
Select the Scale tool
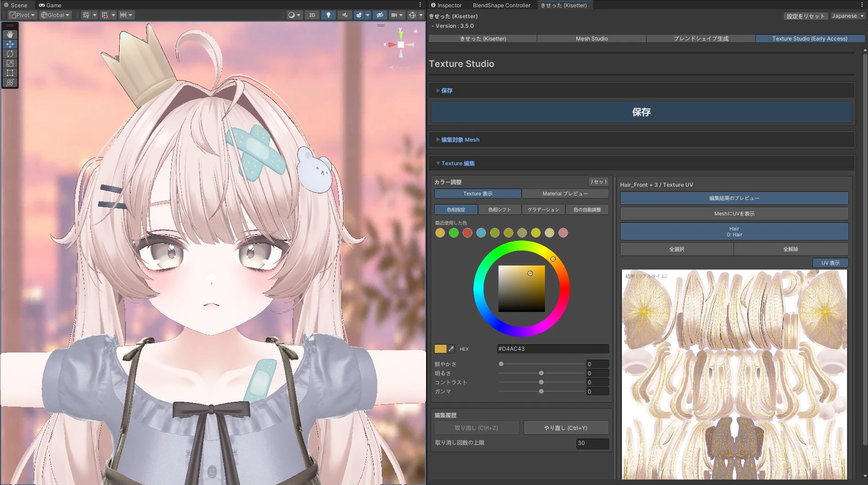point(10,63)
